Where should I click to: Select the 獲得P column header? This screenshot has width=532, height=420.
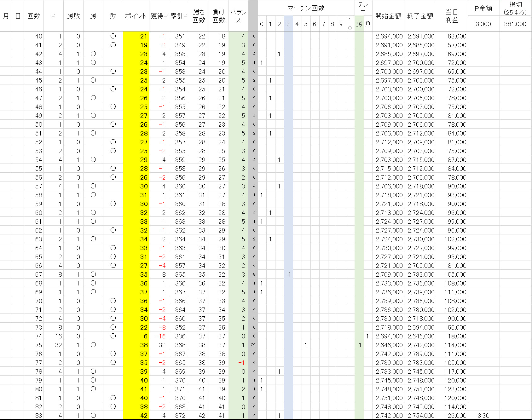pyautogui.click(x=159, y=16)
